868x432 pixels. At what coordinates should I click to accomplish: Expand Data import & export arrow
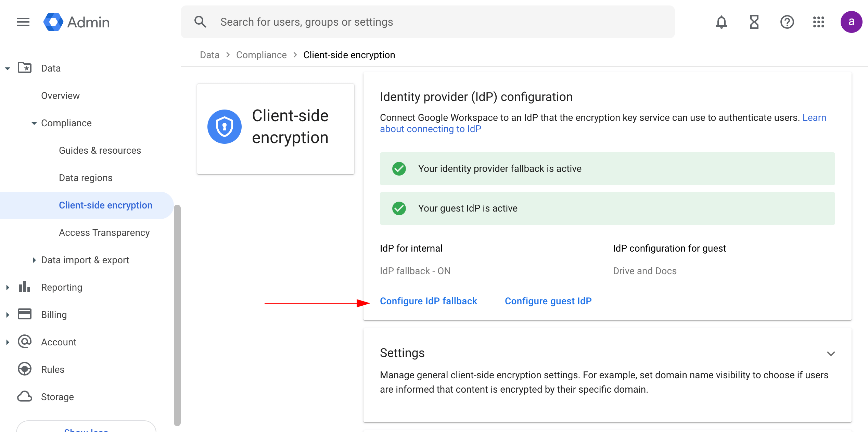pos(34,260)
